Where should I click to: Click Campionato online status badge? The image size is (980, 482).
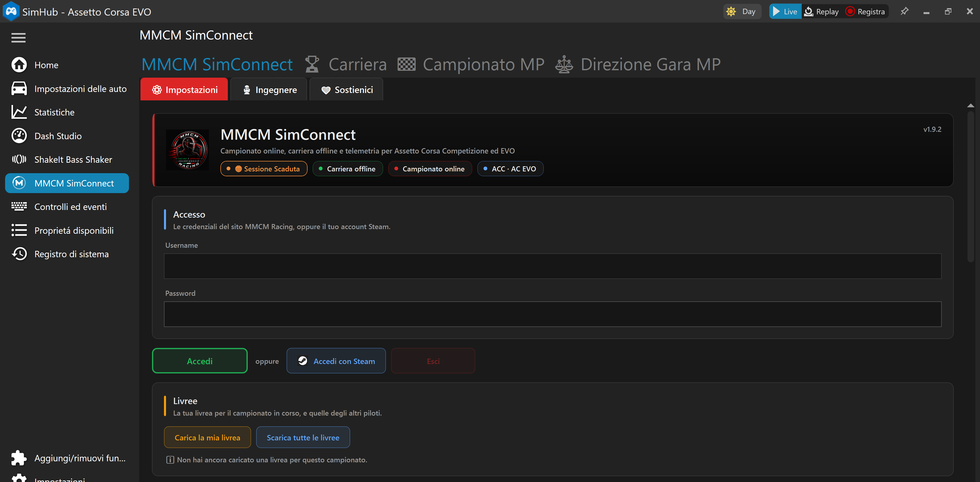click(430, 169)
